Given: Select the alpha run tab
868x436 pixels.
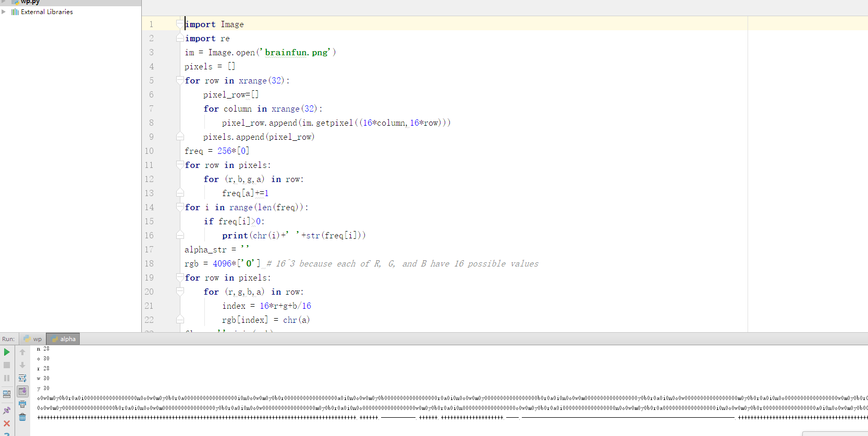Looking at the screenshot, I should click(64, 339).
